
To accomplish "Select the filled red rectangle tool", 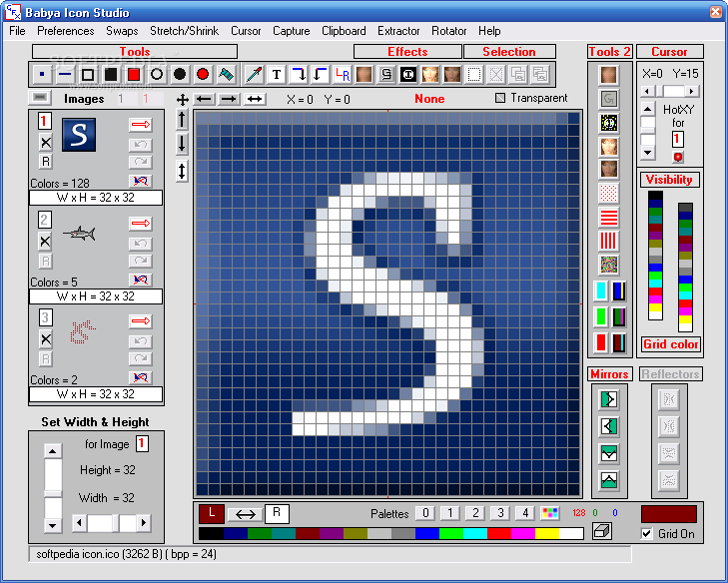I will click(134, 74).
